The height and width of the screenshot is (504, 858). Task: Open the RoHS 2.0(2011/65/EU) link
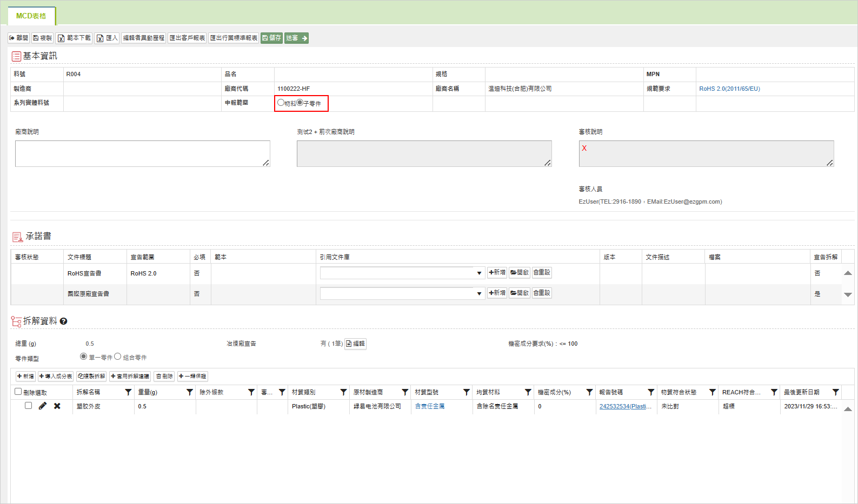[x=729, y=89]
